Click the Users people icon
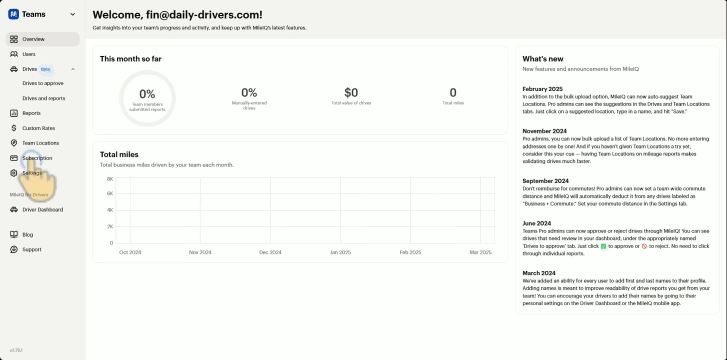This screenshot has height=360, width=727. click(x=14, y=54)
